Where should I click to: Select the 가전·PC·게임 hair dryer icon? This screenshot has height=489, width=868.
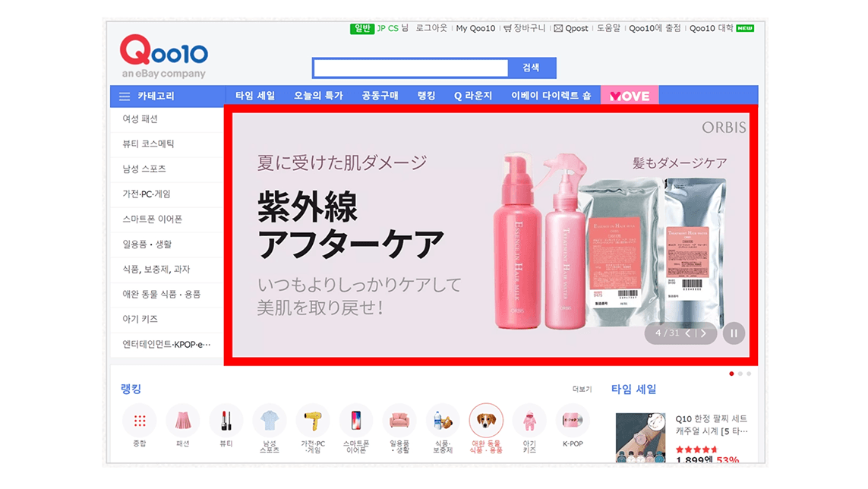point(313,421)
